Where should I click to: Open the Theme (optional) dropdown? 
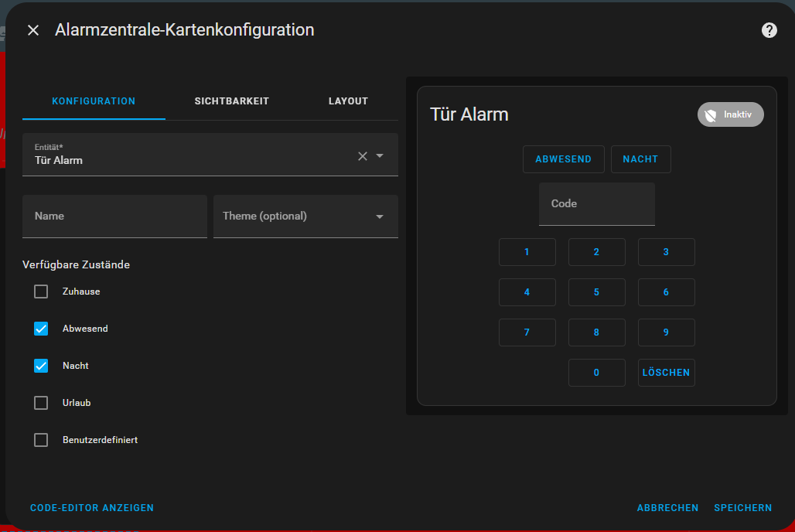305,217
